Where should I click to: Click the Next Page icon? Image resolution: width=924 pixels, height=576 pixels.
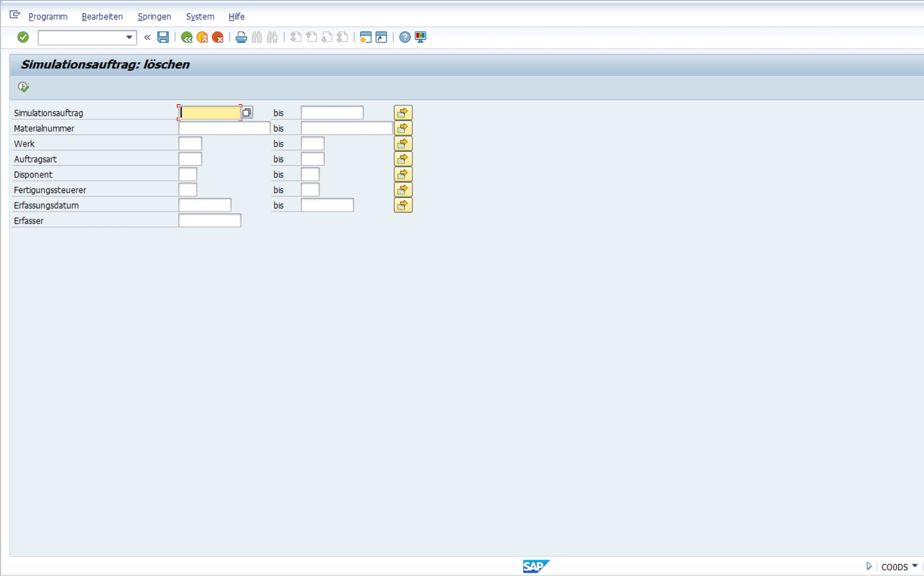coord(327,38)
